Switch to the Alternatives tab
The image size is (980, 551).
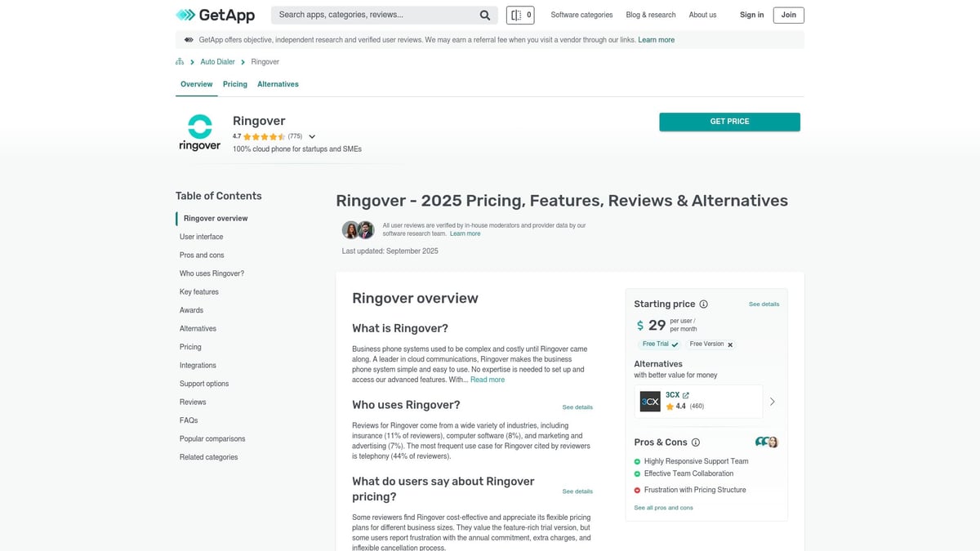(278, 84)
